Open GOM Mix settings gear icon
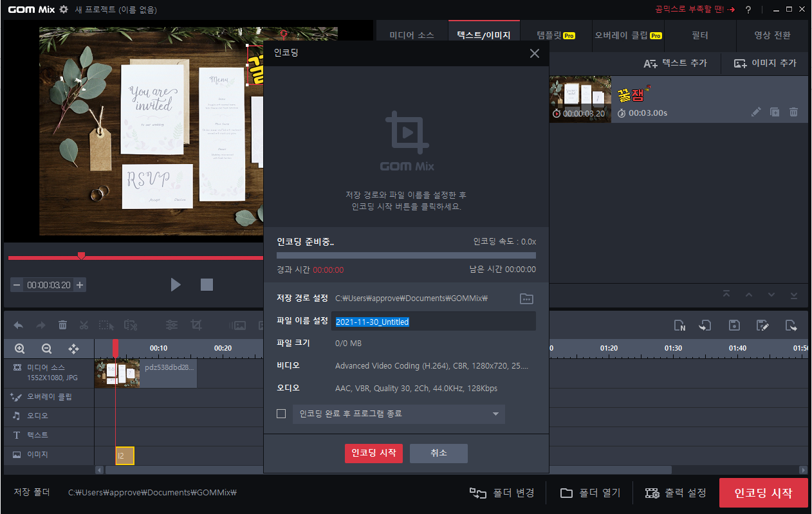The width and height of the screenshot is (812, 514). click(x=63, y=10)
